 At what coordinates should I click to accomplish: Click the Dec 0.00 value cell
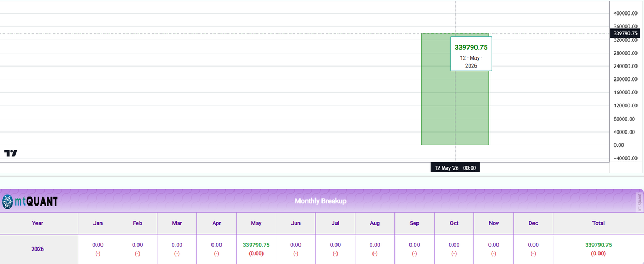tap(533, 250)
